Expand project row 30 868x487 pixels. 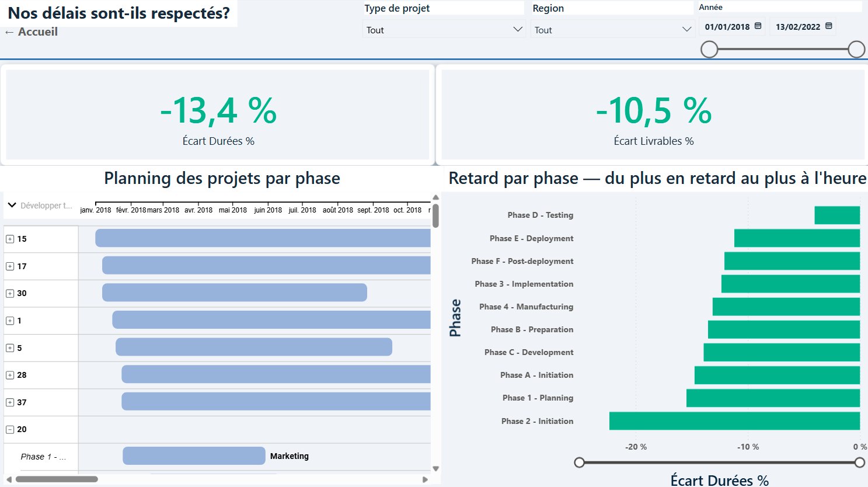[x=10, y=293]
